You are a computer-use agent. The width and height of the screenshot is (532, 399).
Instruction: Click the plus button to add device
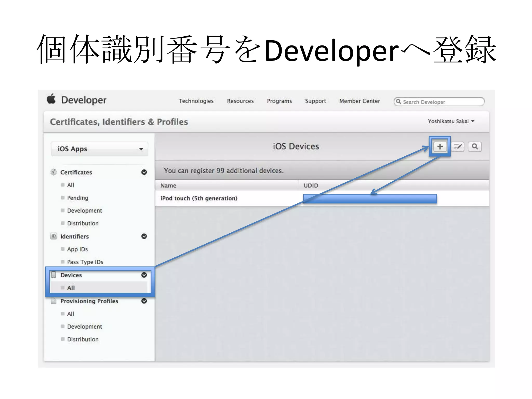(x=440, y=147)
